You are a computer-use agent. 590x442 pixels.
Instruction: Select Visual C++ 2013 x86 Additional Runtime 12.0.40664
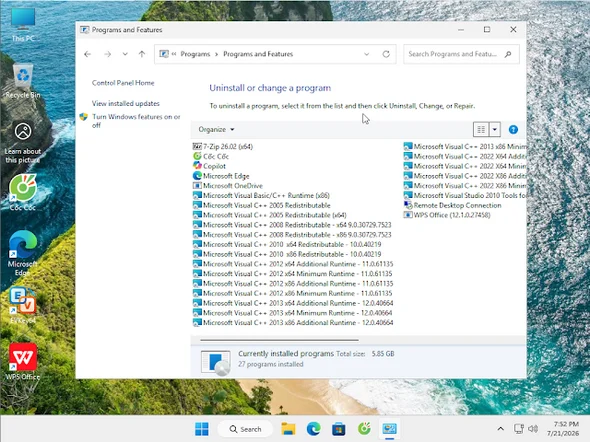pyautogui.click(x=293, y=322)
